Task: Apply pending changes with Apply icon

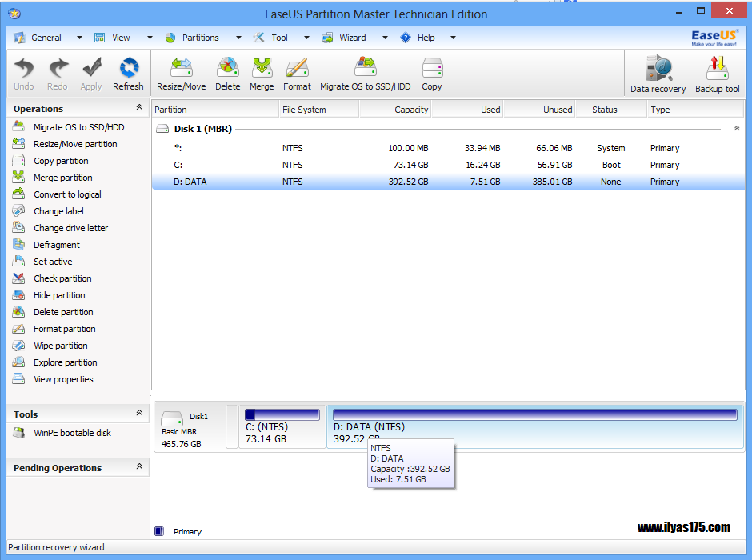Action: [91, 74]
